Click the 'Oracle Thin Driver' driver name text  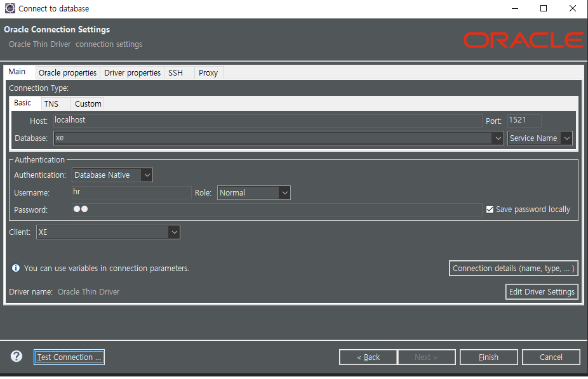[x=88, y=291]
